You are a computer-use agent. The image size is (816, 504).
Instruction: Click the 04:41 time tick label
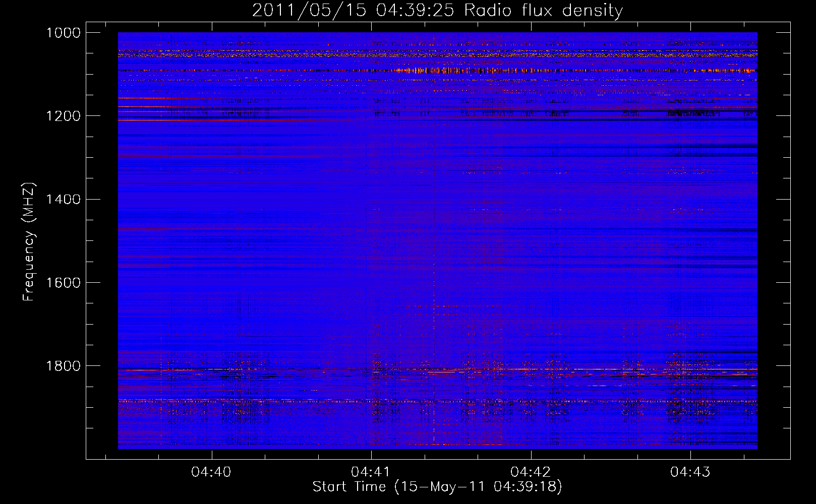tap(371, 472)
